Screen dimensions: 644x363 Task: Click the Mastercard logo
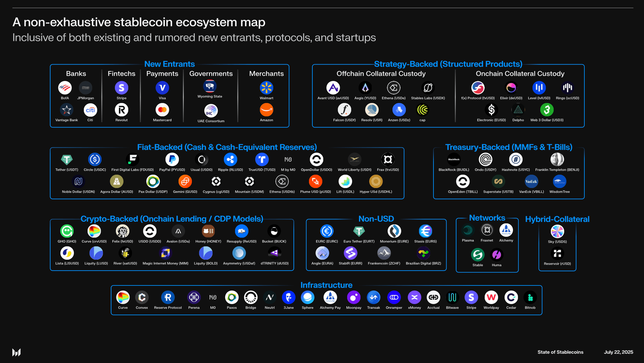[x=162, y=110]
